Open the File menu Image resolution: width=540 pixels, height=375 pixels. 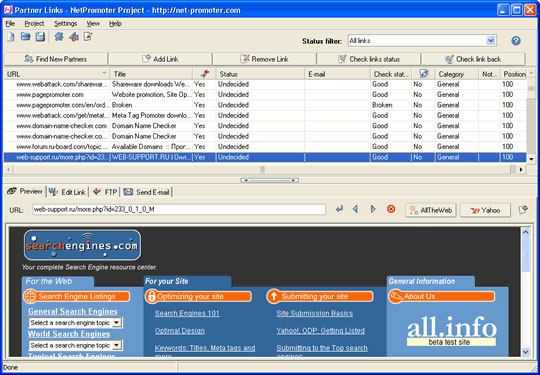point(10,23)
